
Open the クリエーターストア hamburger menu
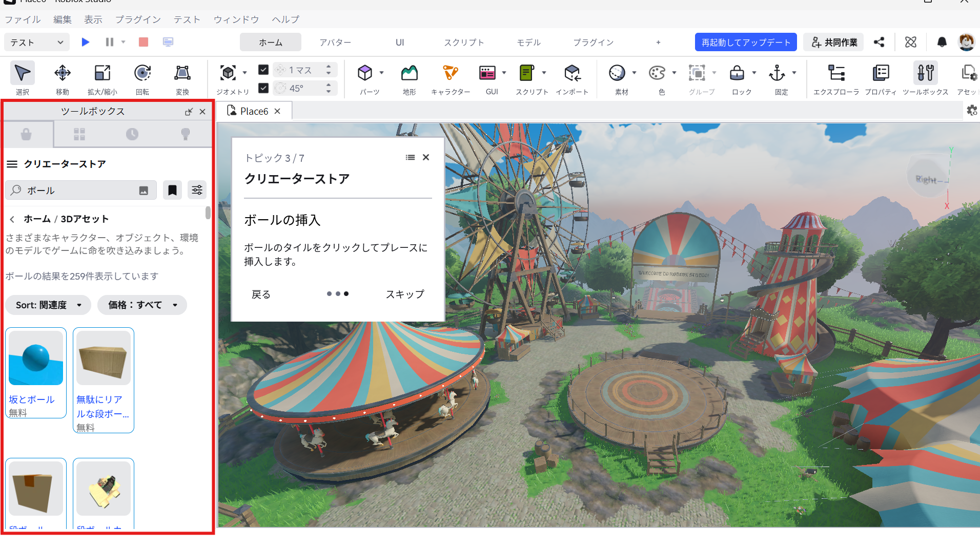tap(12, 164)
